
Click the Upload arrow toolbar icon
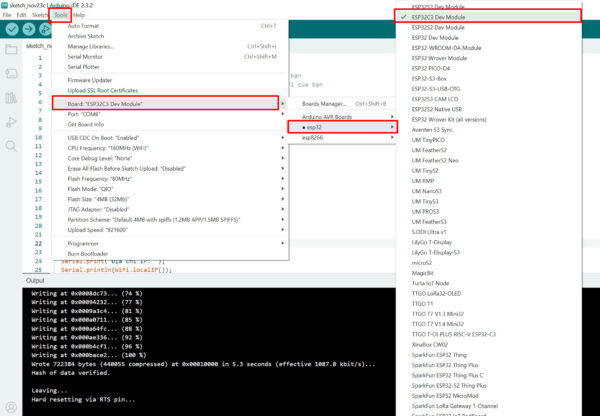(30, 29)
